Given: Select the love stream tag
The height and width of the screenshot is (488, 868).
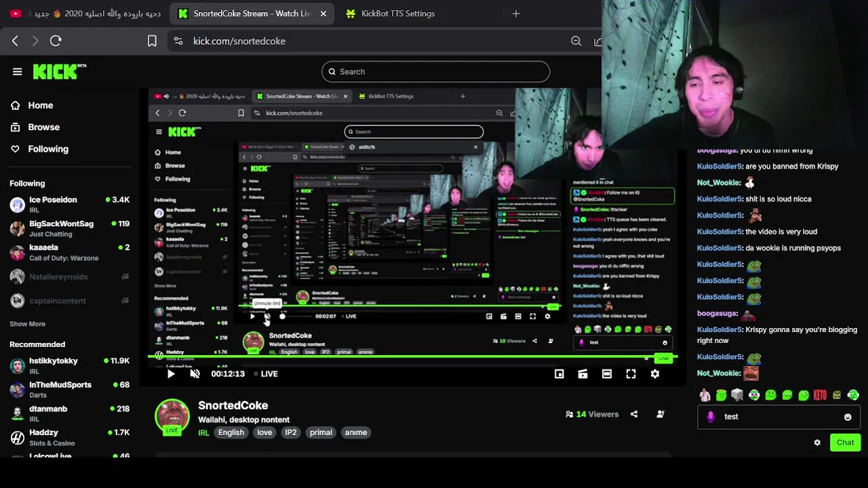Looking at the screenshot, I should click(x=264, y=432).
